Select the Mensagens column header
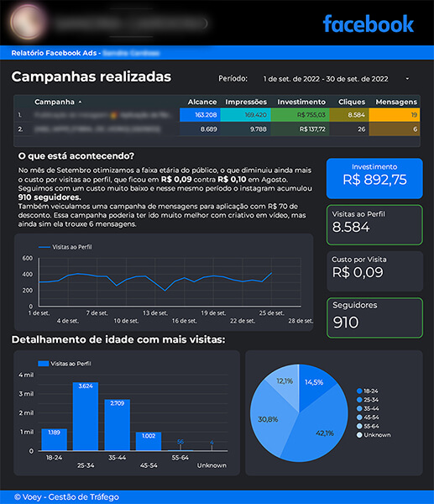 tap(396, 102)
